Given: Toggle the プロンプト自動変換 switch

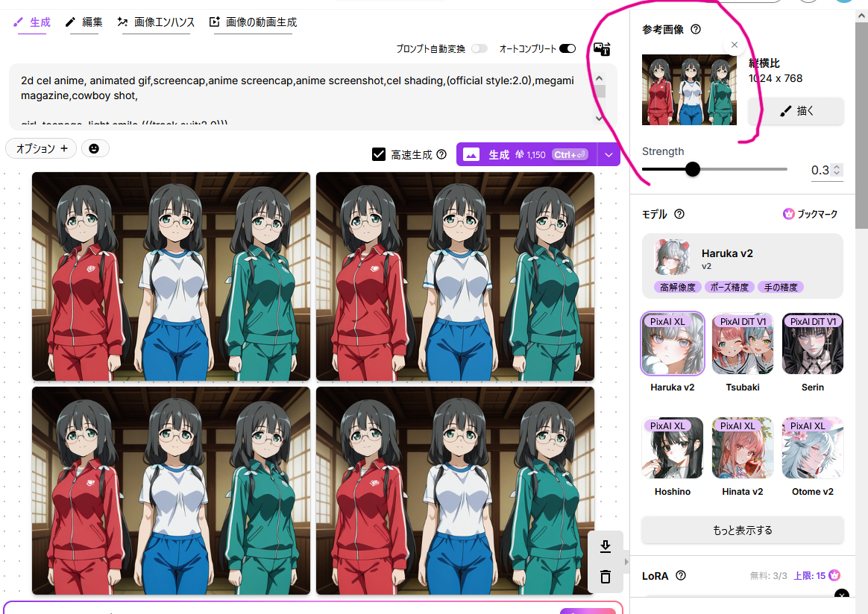Looking at the screenshot, I should click(x=479, y=48).
